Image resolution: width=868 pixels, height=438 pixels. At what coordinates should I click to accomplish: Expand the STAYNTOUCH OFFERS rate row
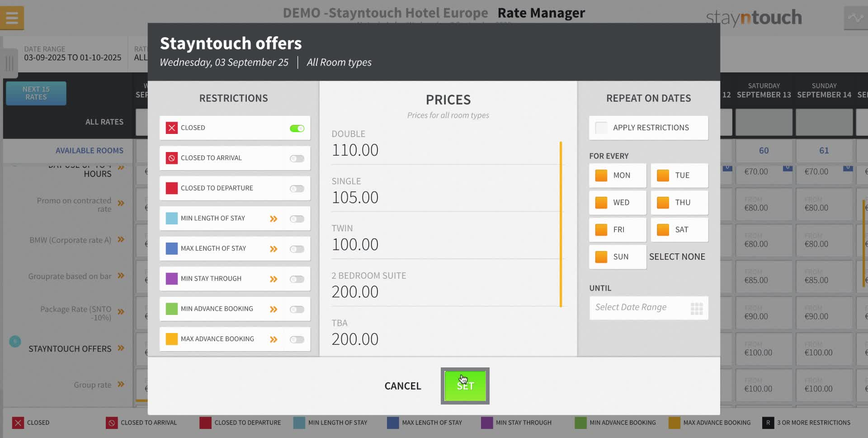click(x=121, y=348)
